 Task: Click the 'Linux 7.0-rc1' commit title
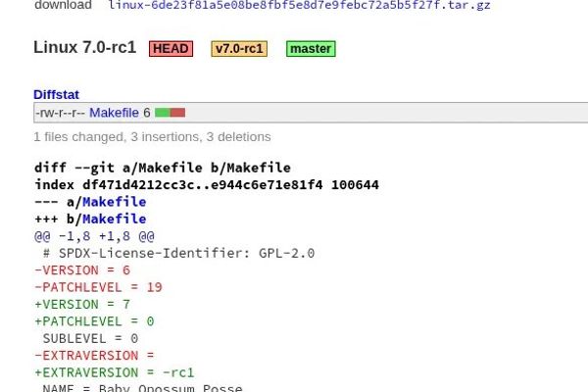click(x=84, y=47)
